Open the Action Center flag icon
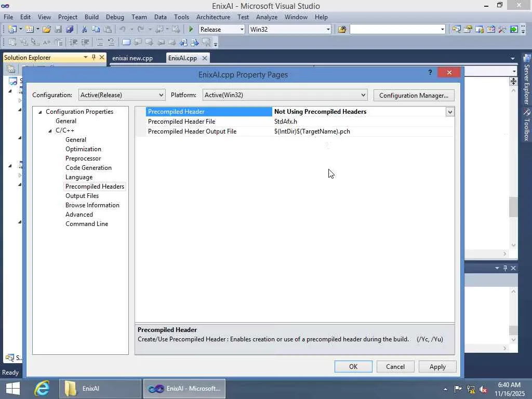The width and height of the screenshot is (532, 399). tap(458, 389)
